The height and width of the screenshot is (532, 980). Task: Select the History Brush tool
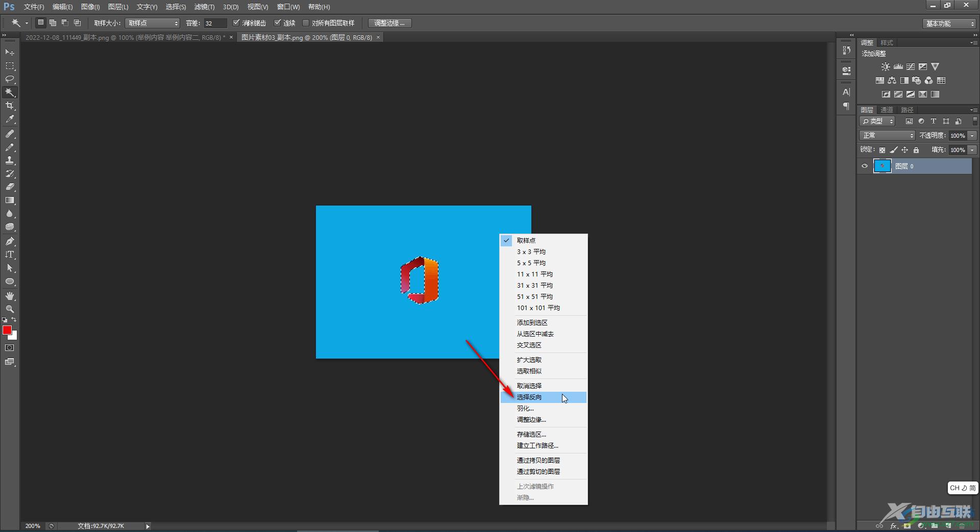click(x=10, y=173)
